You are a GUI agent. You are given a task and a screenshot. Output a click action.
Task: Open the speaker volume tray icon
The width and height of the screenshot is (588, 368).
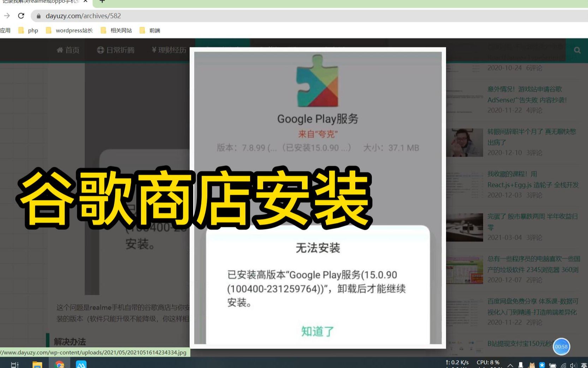point(573,366)
